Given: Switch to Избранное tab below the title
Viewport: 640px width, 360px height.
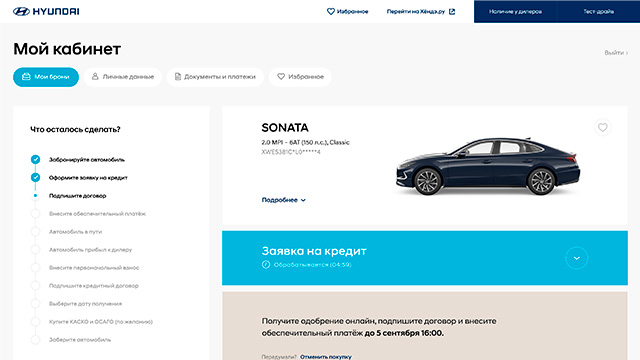Looking at the screenshot, I should click(x=300, y=77).
